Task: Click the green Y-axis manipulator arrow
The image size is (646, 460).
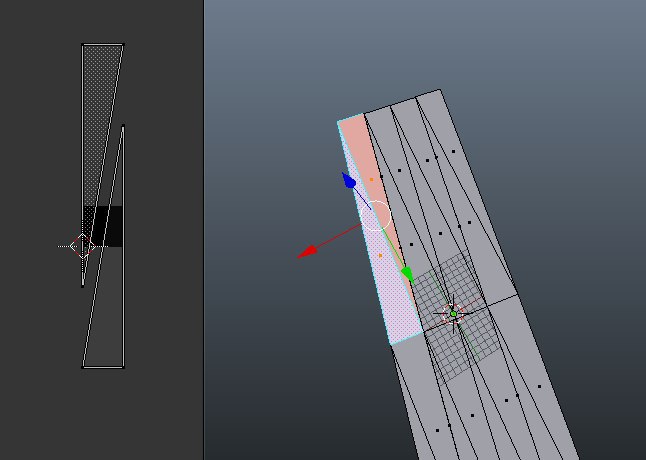Action: 407,275
